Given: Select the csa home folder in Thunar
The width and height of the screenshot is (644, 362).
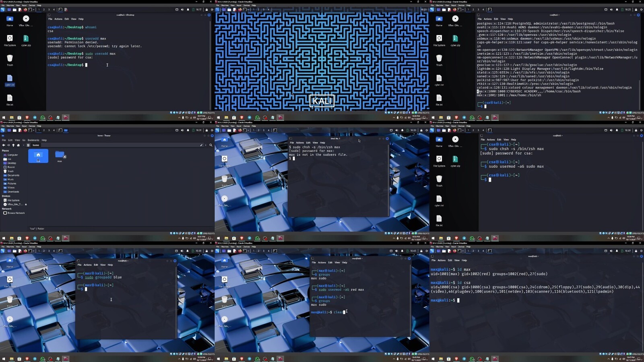Looking at the screenshot, I should coord(38,156).
